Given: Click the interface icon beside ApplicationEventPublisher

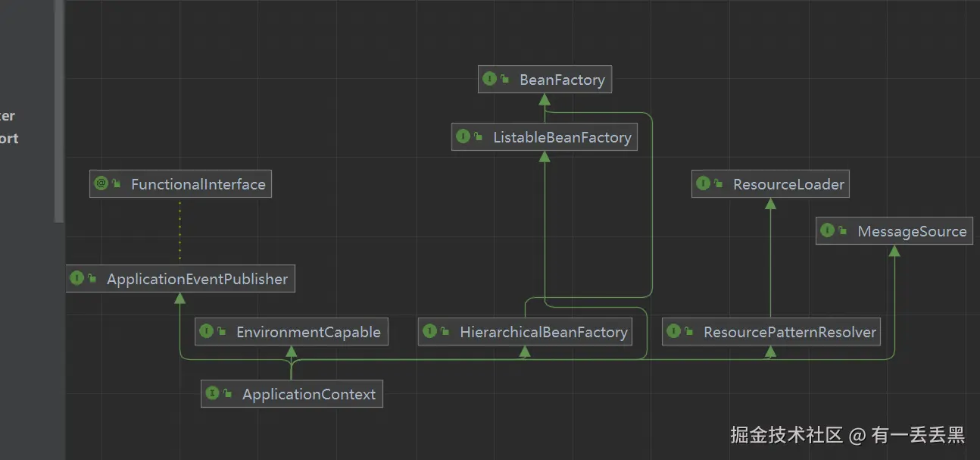Looking at the screenshot, I should pyautogui.click(x=76, y=278).
